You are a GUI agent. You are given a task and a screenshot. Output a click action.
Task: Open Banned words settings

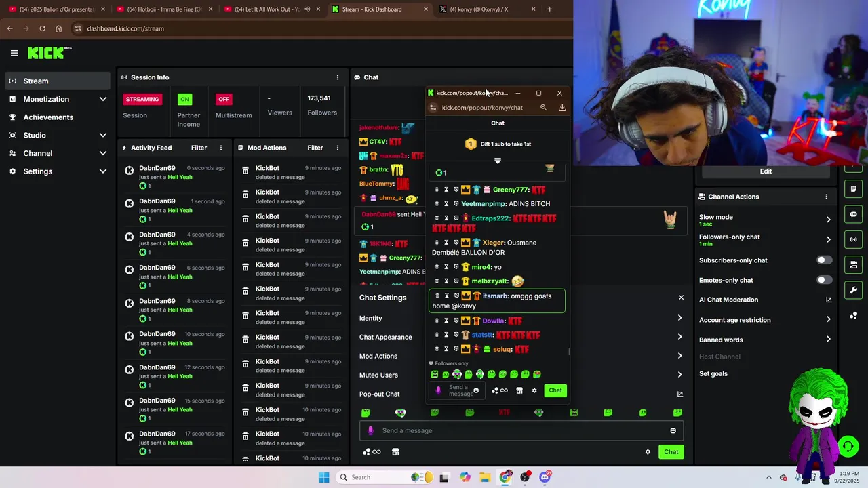click(x=765, y=340)
